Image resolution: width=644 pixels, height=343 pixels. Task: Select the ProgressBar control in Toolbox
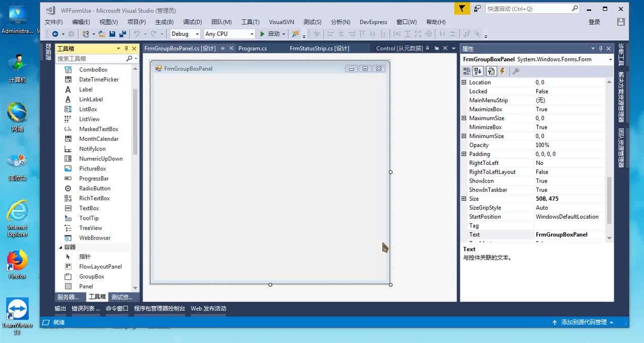tap(94, 179)
